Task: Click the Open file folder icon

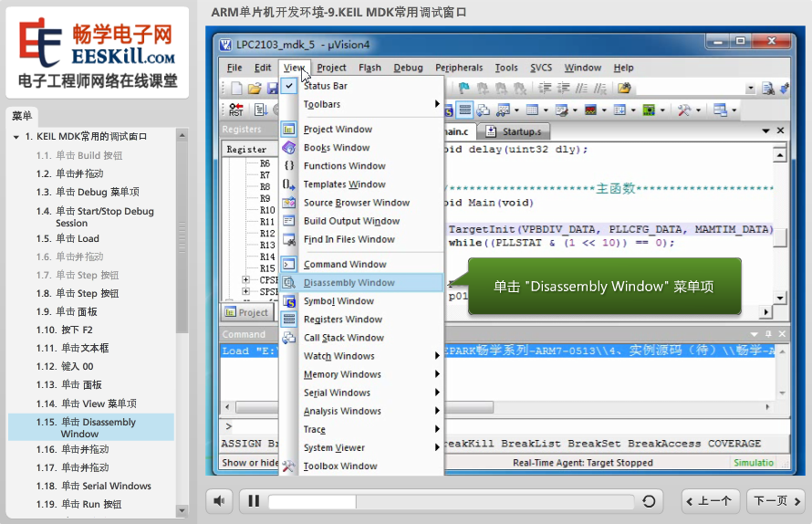Action: [x=255, y=89]
